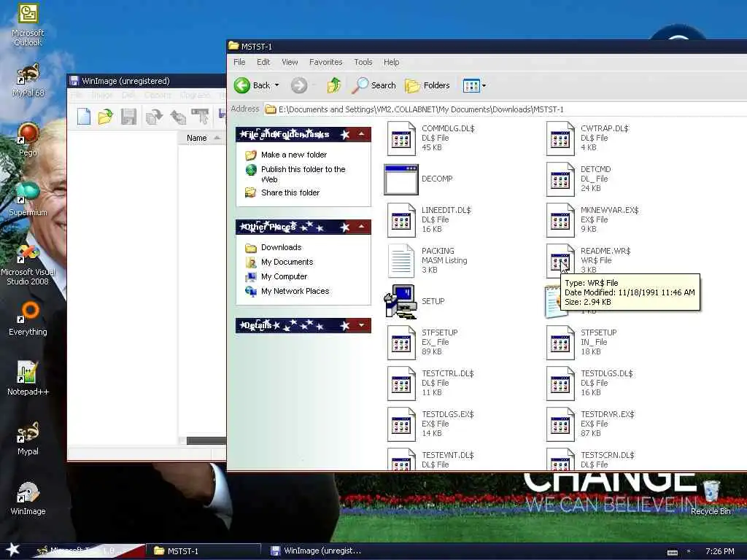Collapse the File and Folder Tasks panel
This screenshot has width=747, height=560.
click(x=362, y=134)
